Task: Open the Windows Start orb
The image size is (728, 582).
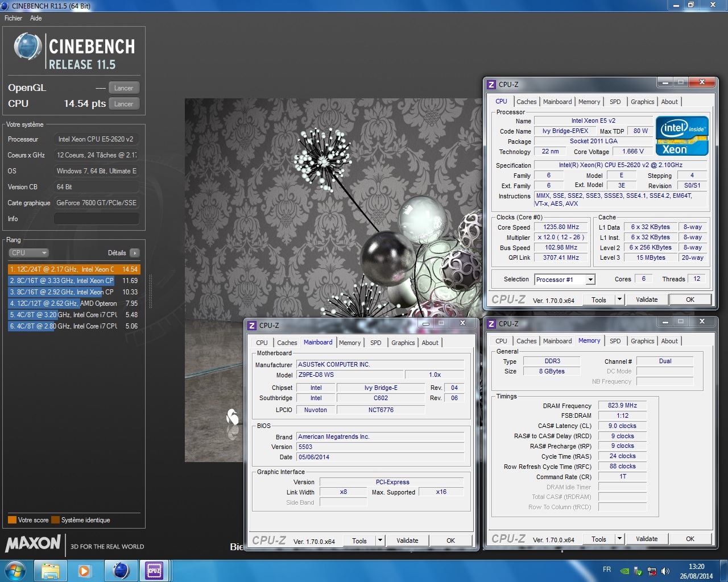Action: [15, 571]
